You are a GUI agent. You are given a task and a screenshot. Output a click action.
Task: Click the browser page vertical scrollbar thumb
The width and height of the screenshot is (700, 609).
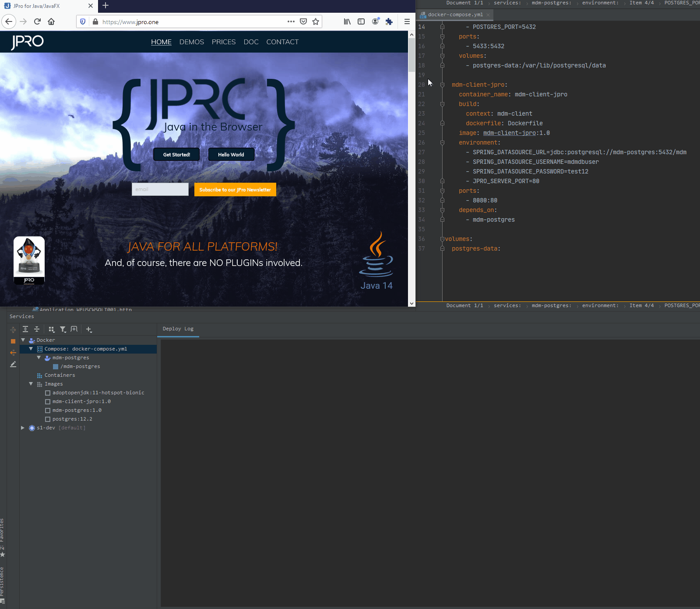412,55
